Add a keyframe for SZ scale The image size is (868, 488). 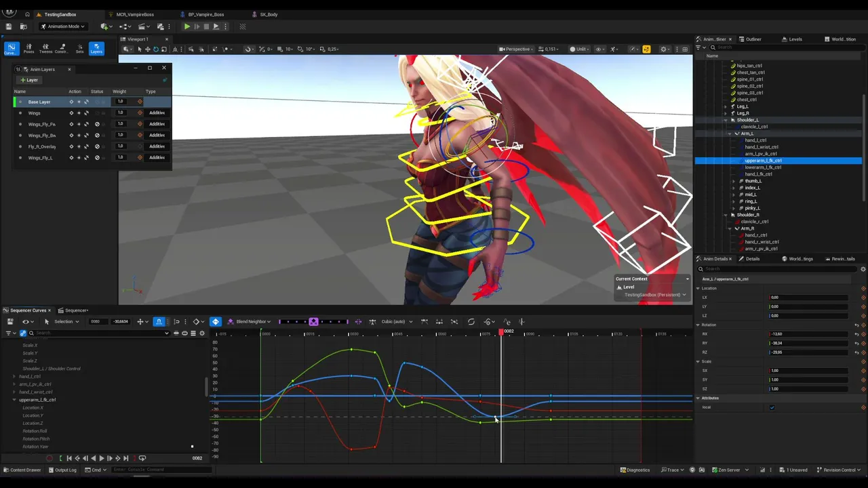click(863, 389)
